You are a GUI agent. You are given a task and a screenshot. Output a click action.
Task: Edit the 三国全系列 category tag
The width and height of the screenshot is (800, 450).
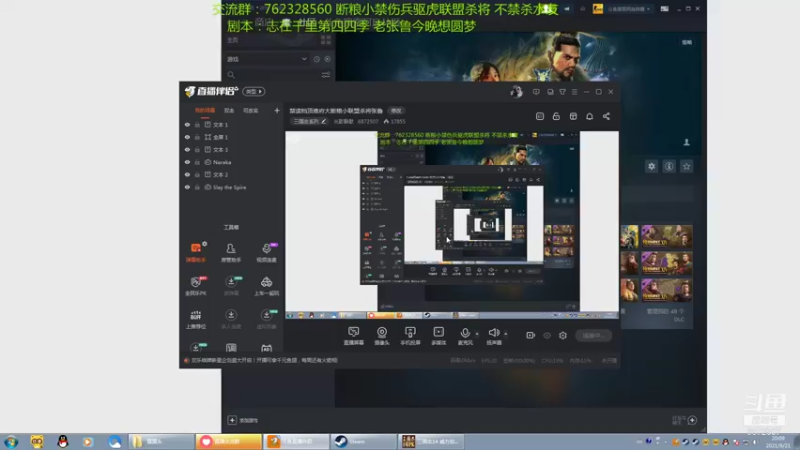click(x=309, y=121)
